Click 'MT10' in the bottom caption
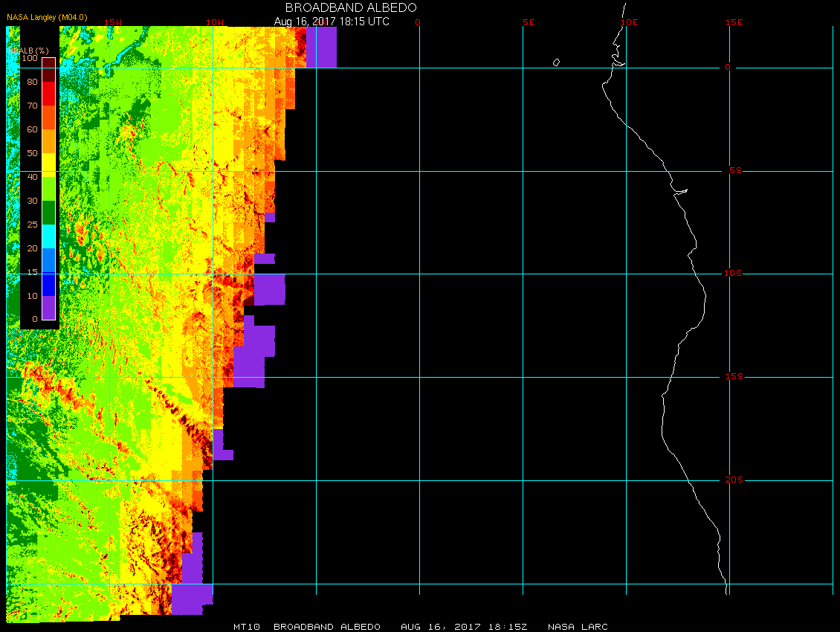The height and width of the screenshot is (632, 840). (x=247, y=627)
